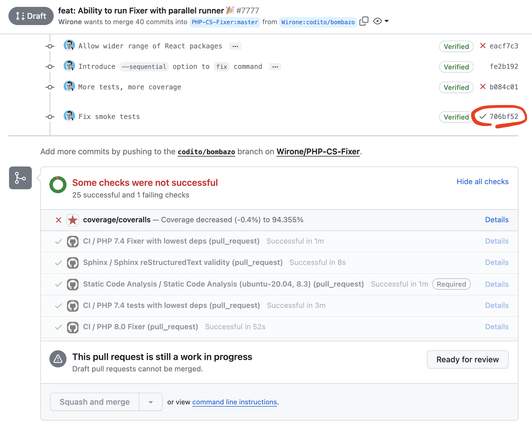
Task: Open the eye notifications dropdown icon
Action: point(380,21)
